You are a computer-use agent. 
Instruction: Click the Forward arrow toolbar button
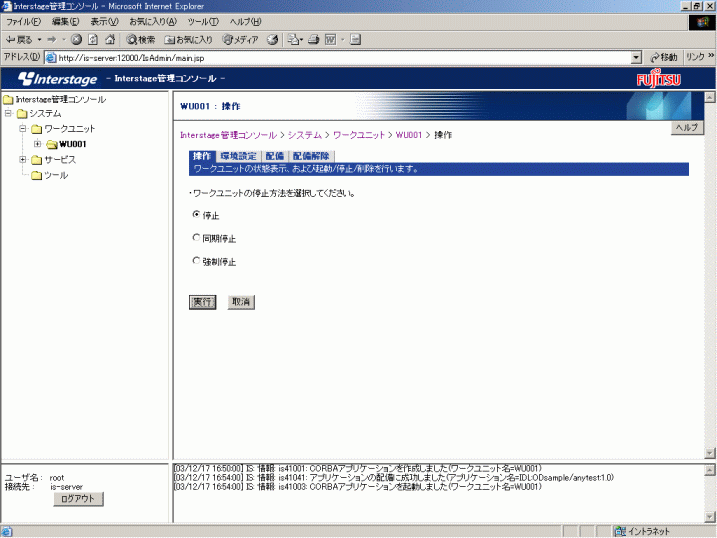point(52,40)
